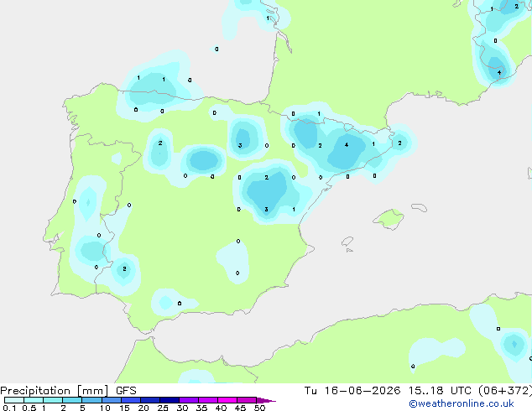Click the Menorca island outline
The image size is (532, 411).
[419, 207]
